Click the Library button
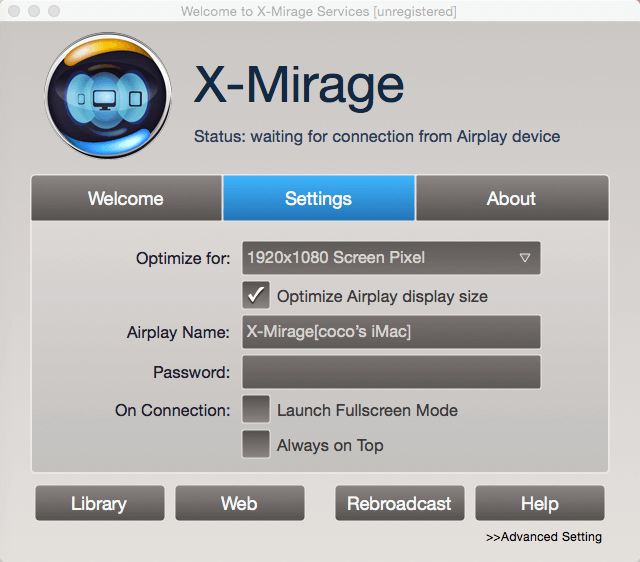640x562 pixels. (x=100, y=503)
